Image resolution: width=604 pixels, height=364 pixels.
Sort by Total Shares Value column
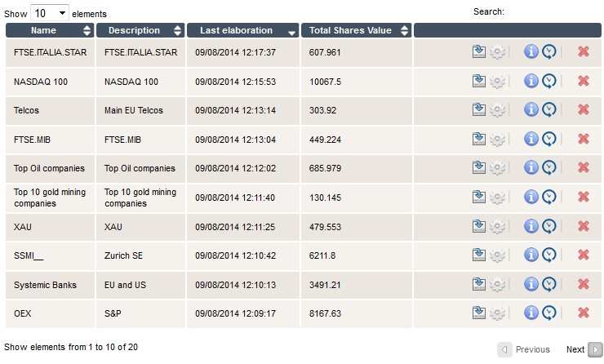[x=356, y=30]
